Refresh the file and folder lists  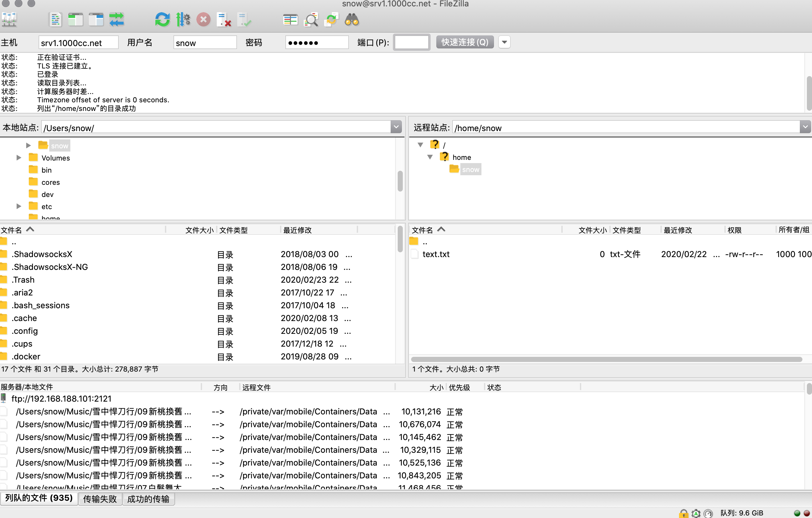tap(162, 20)
